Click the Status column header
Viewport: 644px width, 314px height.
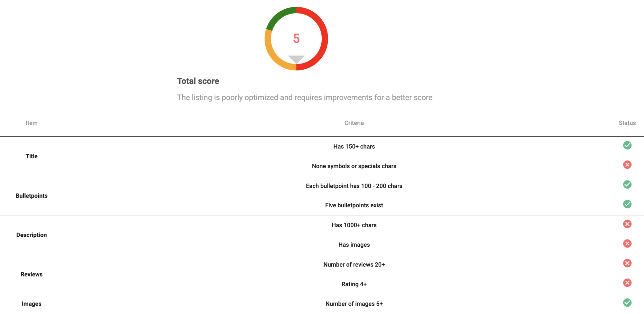point(627,123)
